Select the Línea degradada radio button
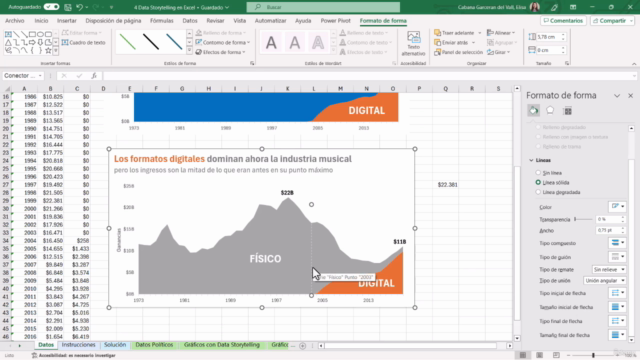Viewport: 640px width, 360px height. click(x=538, y=192)
